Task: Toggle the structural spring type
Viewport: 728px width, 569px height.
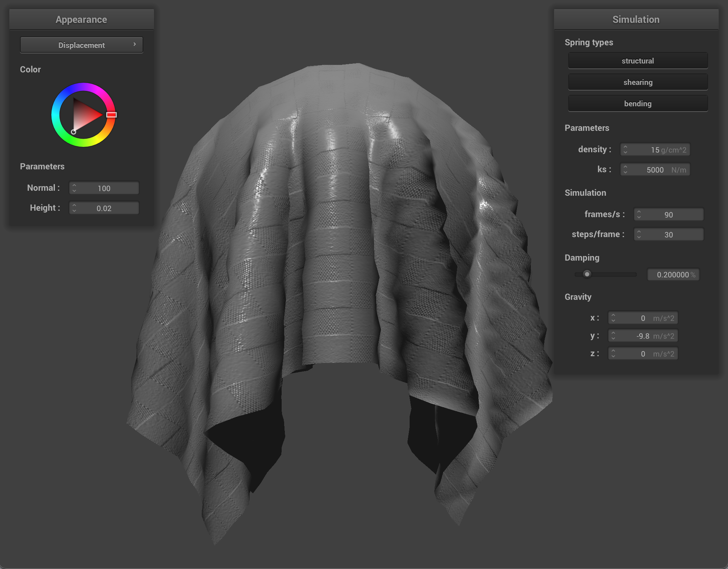Action: (x=638, y=61)
